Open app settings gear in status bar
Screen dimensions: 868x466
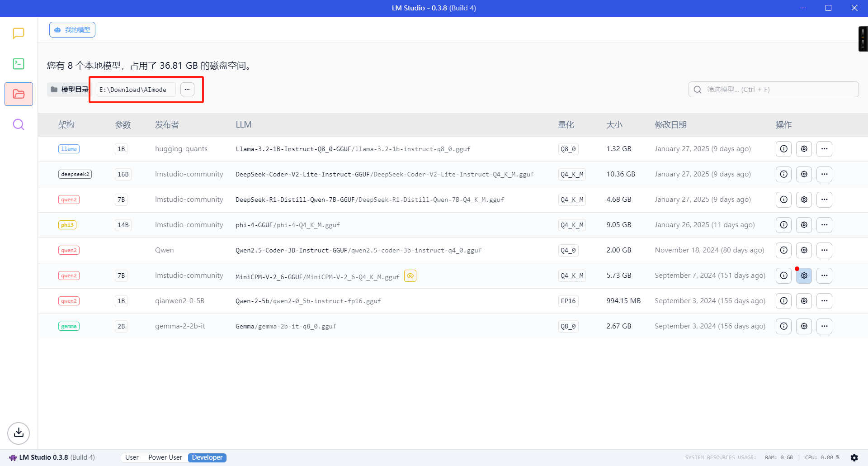click(x=854, y=457)
